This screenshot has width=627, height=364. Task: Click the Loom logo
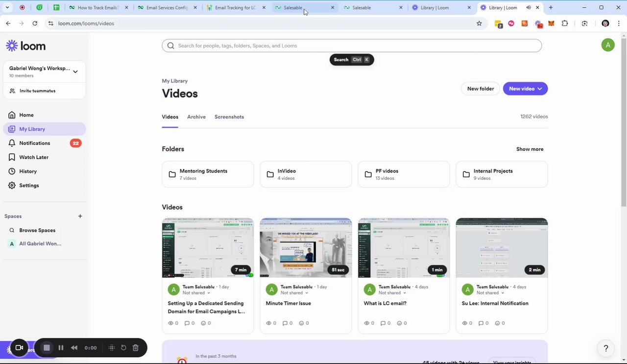26,46
